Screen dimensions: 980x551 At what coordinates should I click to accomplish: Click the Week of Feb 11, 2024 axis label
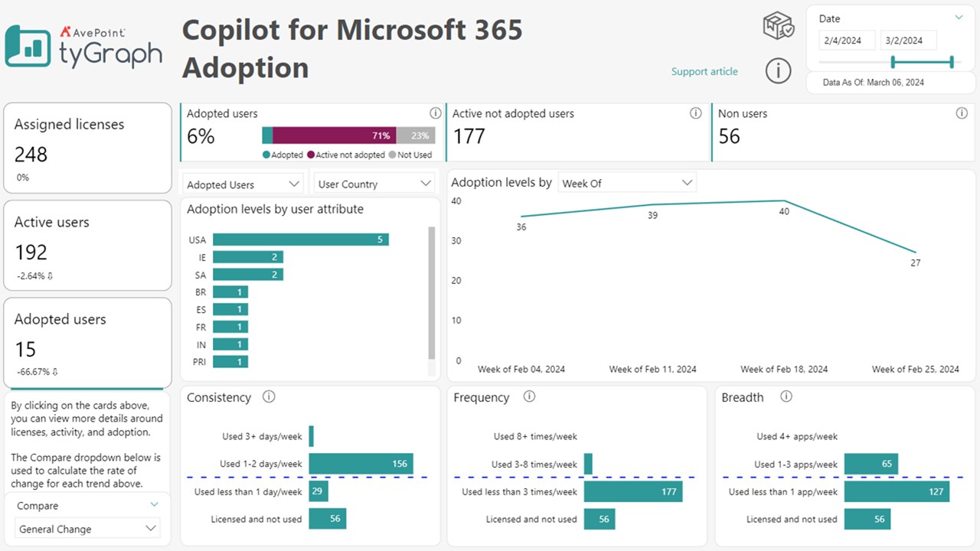coord(653,369)
